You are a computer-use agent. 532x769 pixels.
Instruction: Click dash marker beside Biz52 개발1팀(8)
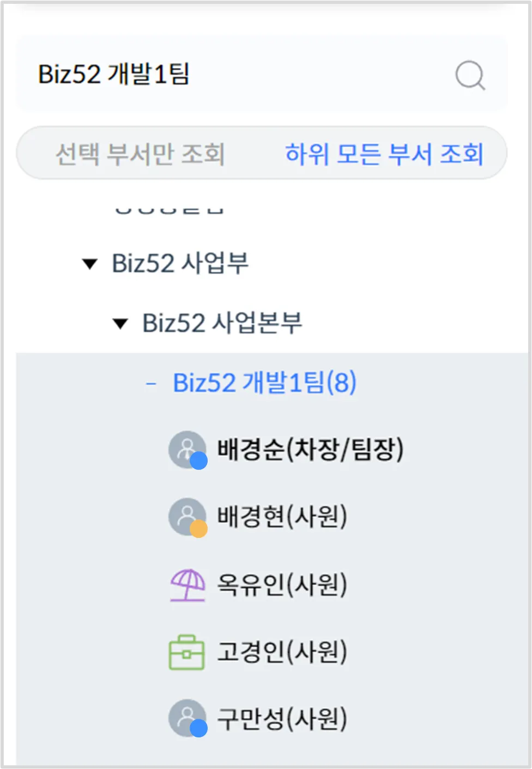151,384
